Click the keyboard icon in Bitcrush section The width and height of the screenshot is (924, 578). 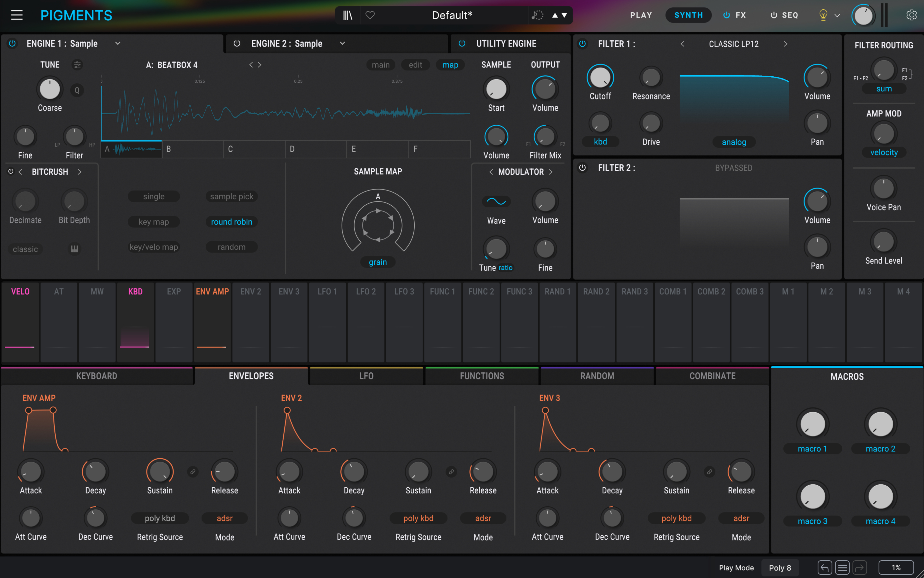click(x=74, y=249)
